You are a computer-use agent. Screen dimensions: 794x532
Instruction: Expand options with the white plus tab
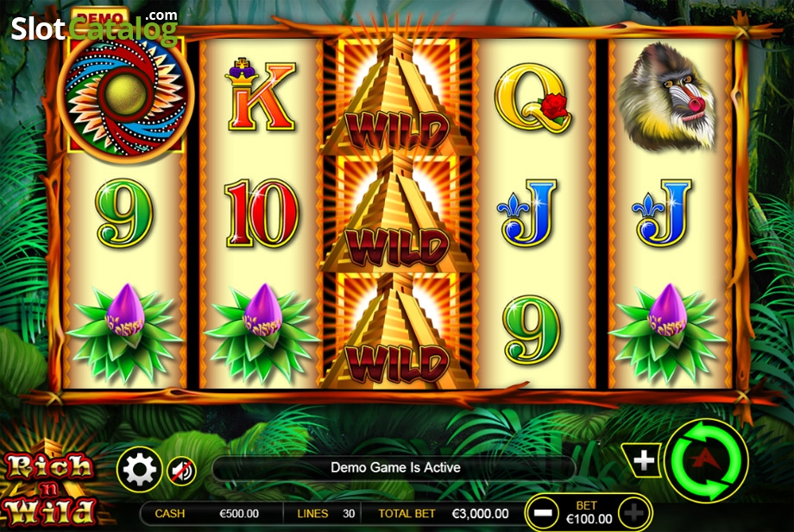pyautogui.click(x=643, y=460)
